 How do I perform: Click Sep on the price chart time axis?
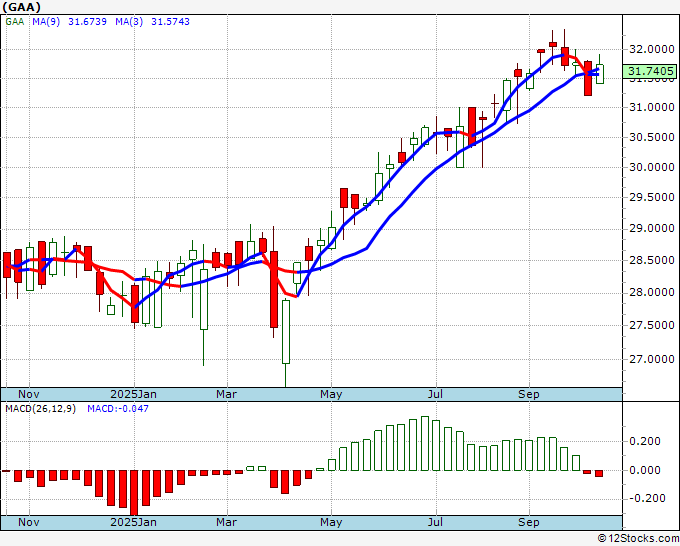coord(529,394)
